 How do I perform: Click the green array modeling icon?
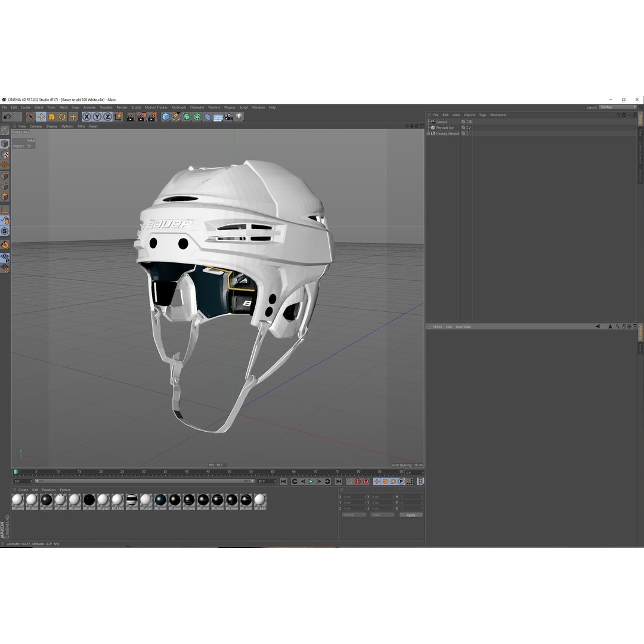(x=197, y=117)
